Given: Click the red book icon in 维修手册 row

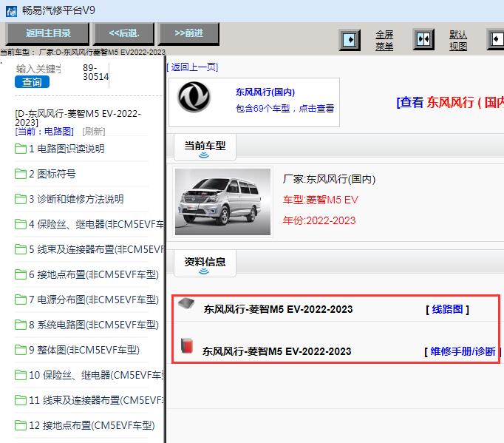Looking at the screenshot, I should point(187,345).
